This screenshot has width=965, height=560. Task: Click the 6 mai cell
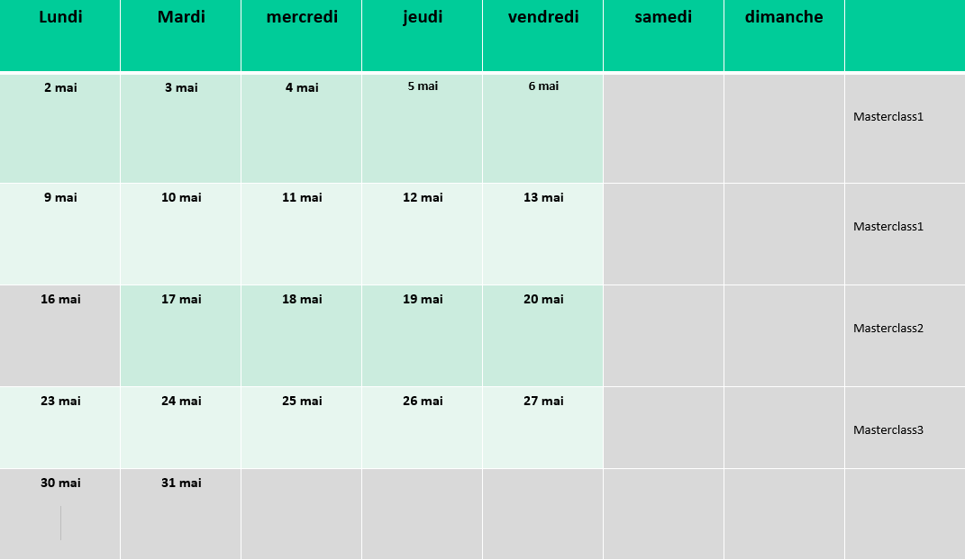coord(542,129)
